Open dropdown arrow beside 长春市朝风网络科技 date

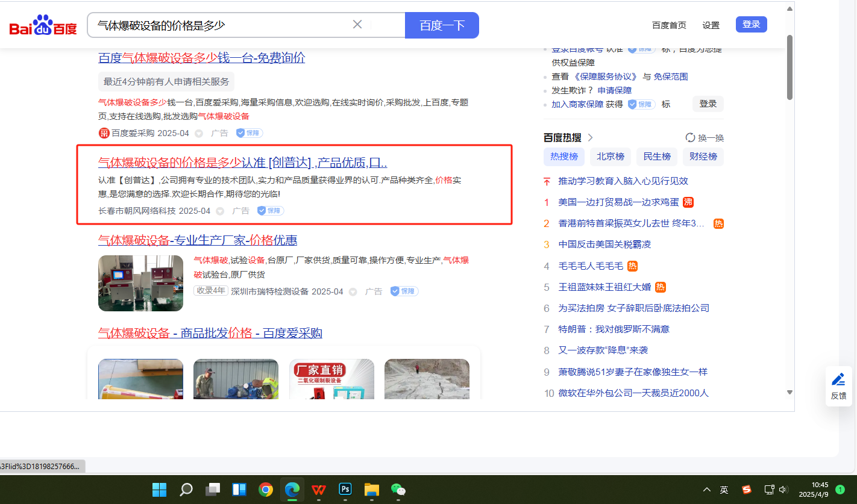[x=220, y=211]
